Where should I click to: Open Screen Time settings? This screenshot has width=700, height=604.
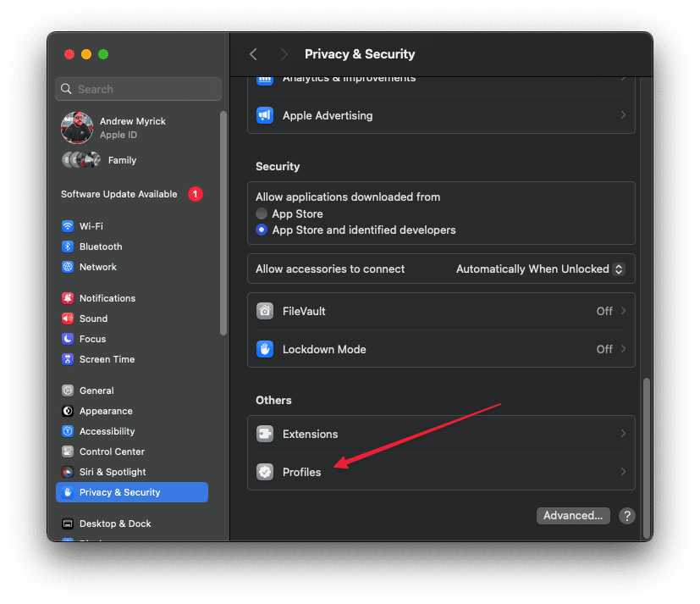tap(132, 359)
